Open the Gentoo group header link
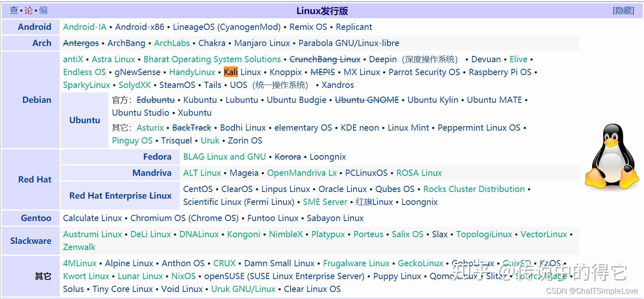Screen dimensions: 644x299 click(36, 218)
